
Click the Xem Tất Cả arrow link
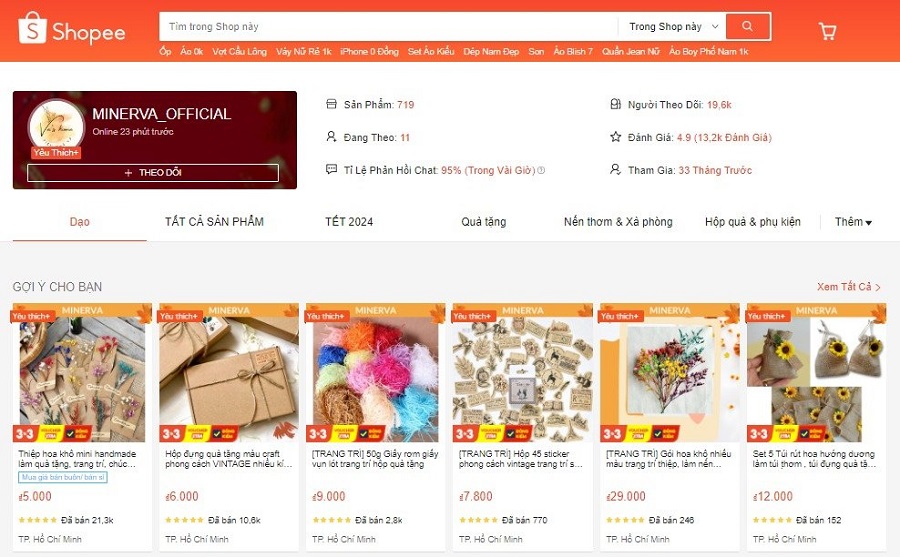click(849, 287)
